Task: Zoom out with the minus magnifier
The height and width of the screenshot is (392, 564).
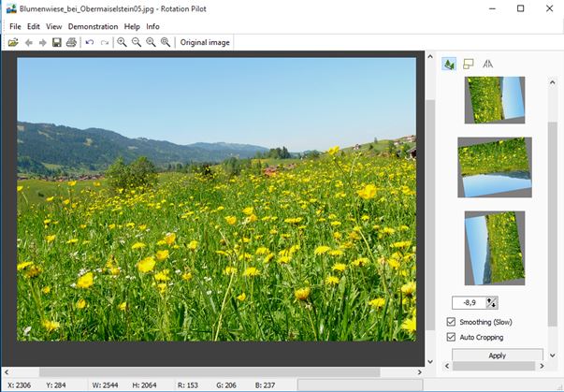Action: pyautogui.click(x=137, y=42)
